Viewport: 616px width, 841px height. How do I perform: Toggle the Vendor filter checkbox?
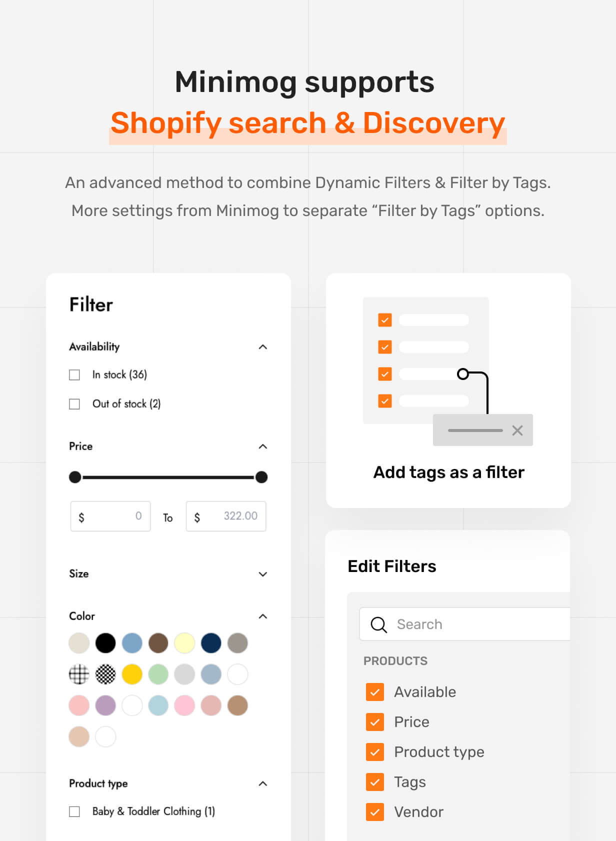pos(375,812)
